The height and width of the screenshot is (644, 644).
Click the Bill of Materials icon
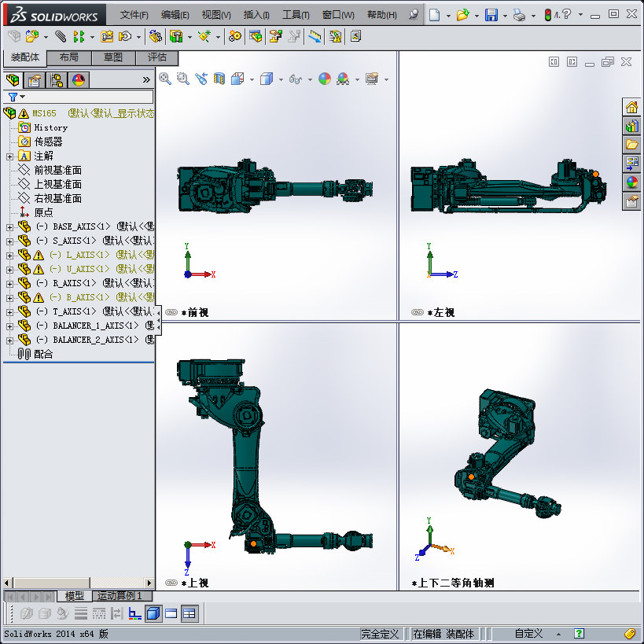click(256, 36)
